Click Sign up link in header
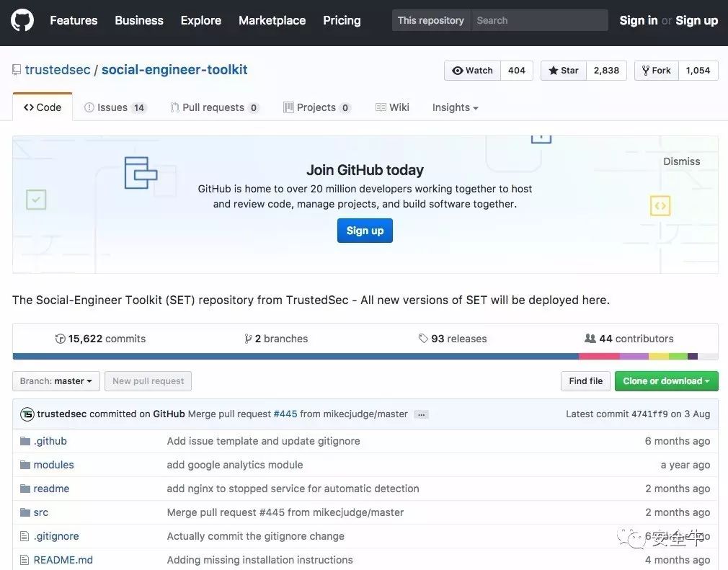This screenshot has width=728, height=570. point(697,20)
